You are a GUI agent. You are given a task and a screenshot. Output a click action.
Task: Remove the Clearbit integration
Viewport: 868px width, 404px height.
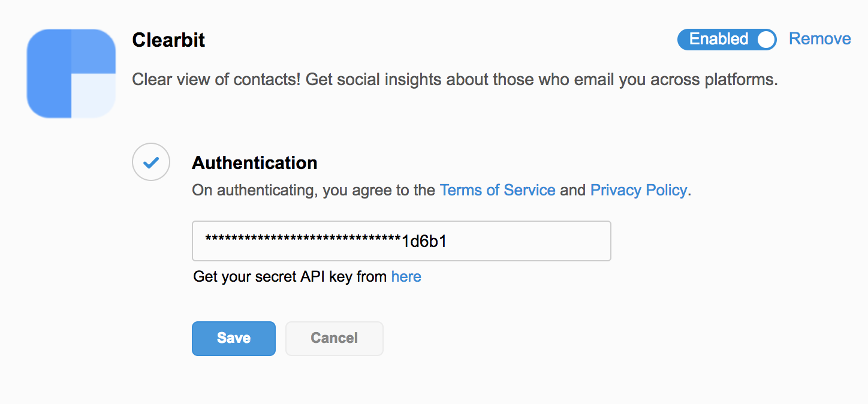point(819,39)
